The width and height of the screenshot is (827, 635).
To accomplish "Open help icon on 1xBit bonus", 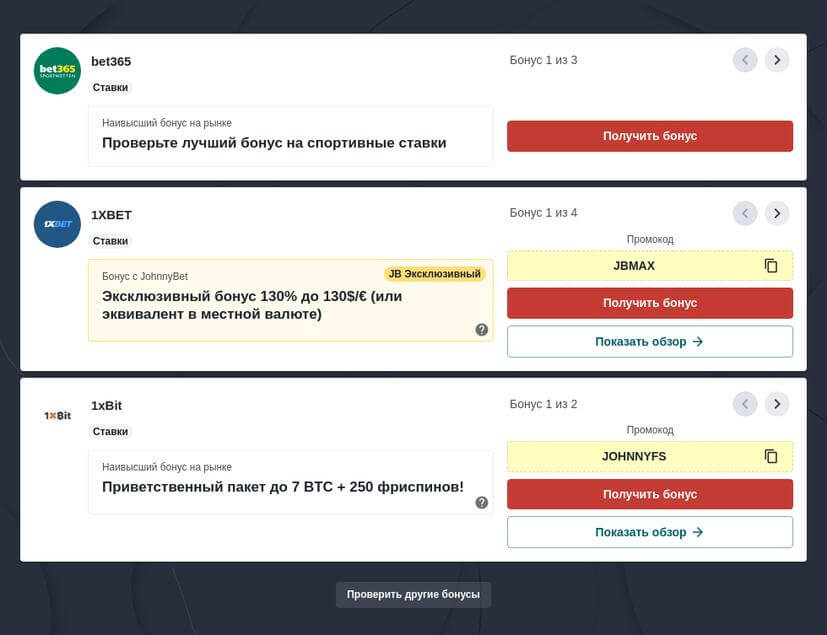I will point(482,502).
